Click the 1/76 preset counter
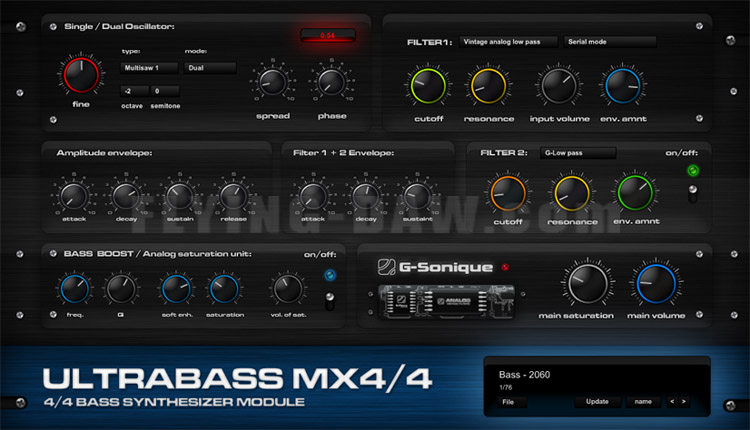This screenshot has height=430, width=750. point(506,387)
